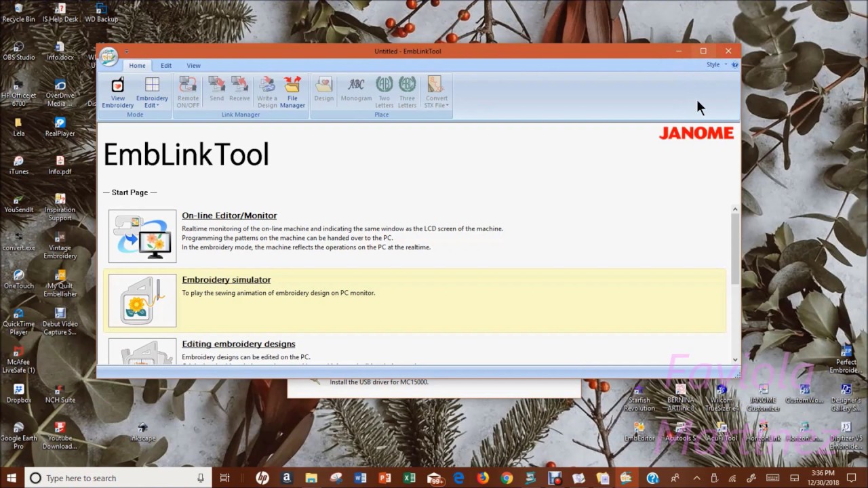This screenshot has width=868, height=488.
Task: Switch to the Edit ribbon tab
Action: 166,66
